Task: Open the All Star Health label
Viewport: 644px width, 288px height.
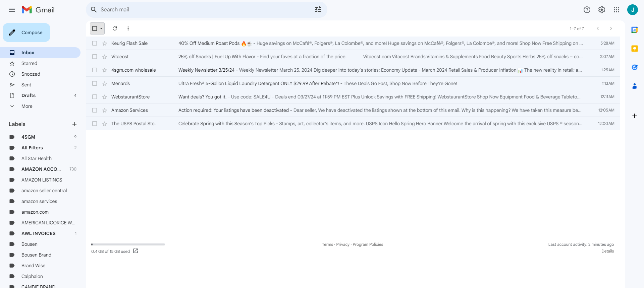Action: point(40,158)
